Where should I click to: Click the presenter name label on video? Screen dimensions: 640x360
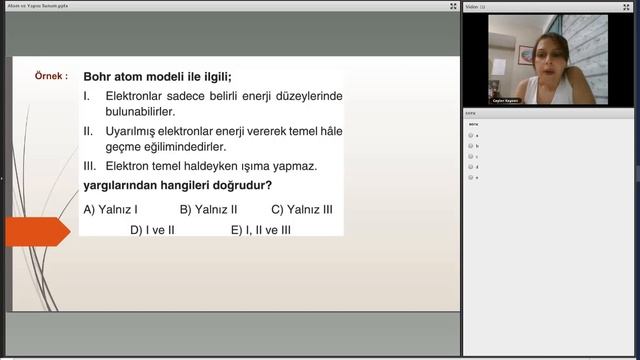click(x=505, y=100)
